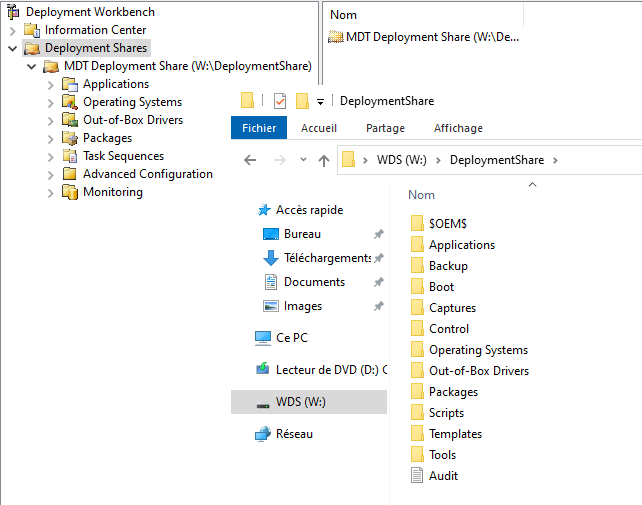Expand the Out-of-Box Drivers tree node

pyautogui.click(x=50, y=121)
